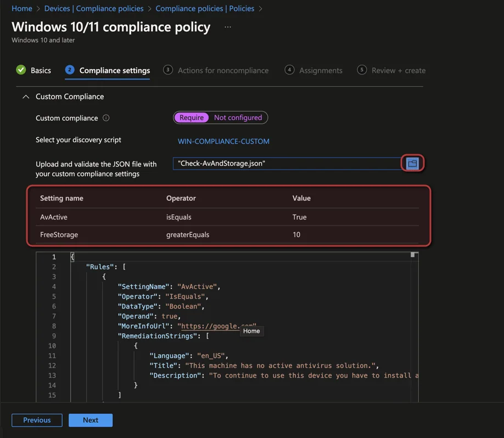Click the Windows 10 and later subtitle

click(x=43, y=40)
